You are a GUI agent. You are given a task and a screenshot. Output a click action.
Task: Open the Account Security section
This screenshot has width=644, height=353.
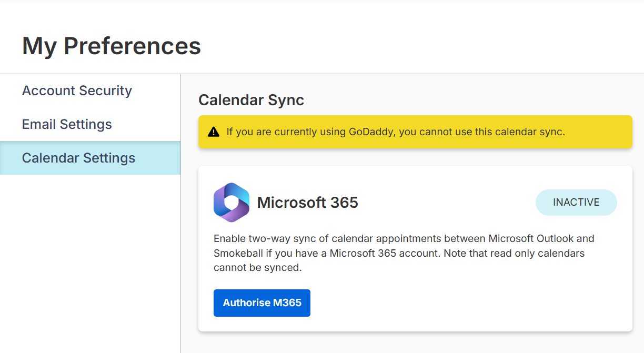click(77, 90)
